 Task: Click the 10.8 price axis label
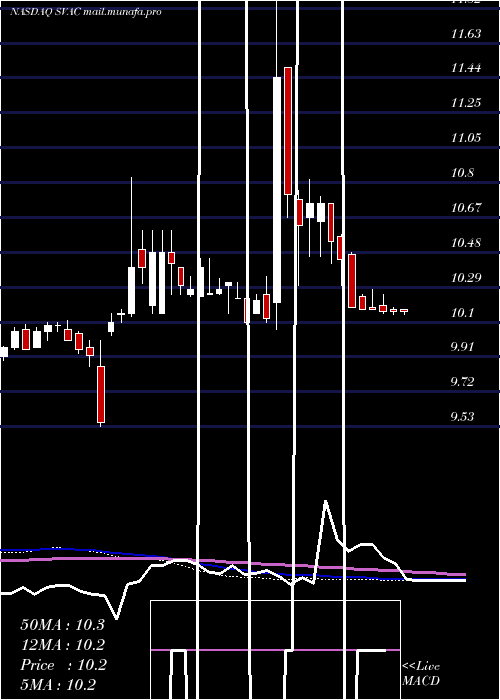(x=463, y=173)
